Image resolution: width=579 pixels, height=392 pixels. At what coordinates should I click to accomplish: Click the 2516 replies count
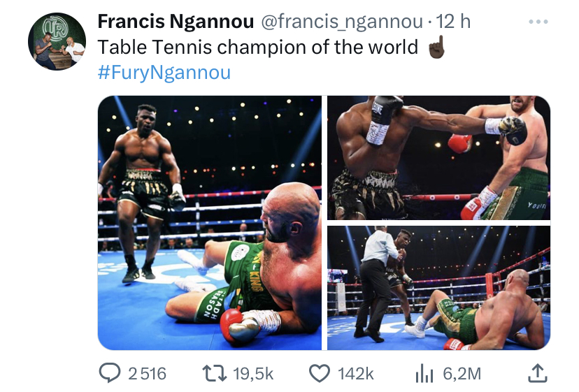tap(148, 374)
